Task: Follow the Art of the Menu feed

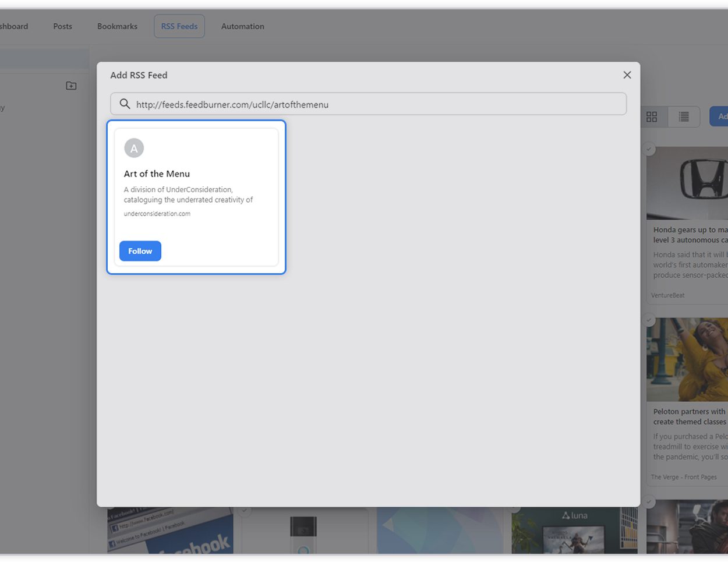Action: tap(140, 251)
